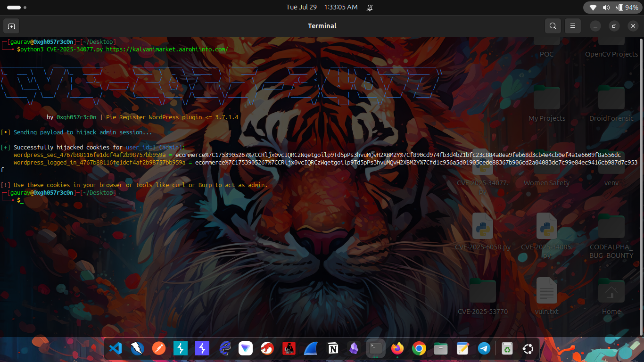Open the system status menu with battery
644x362 pixels.
612,8
